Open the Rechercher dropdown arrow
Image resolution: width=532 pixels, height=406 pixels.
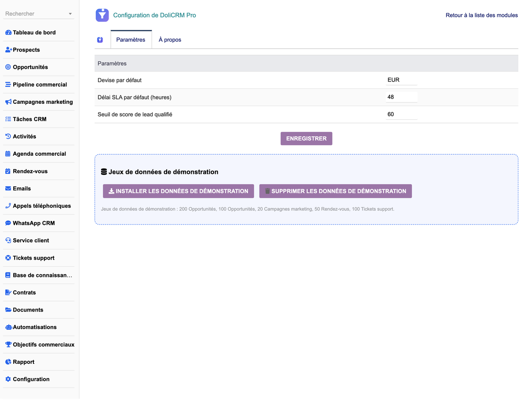pos(70,14)
